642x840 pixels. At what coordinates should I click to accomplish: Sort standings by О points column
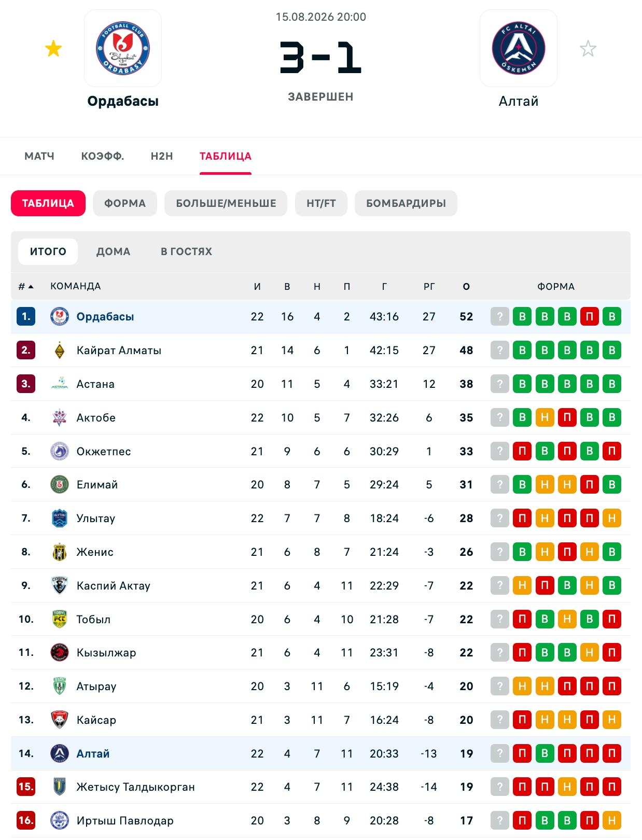[466, 286]
